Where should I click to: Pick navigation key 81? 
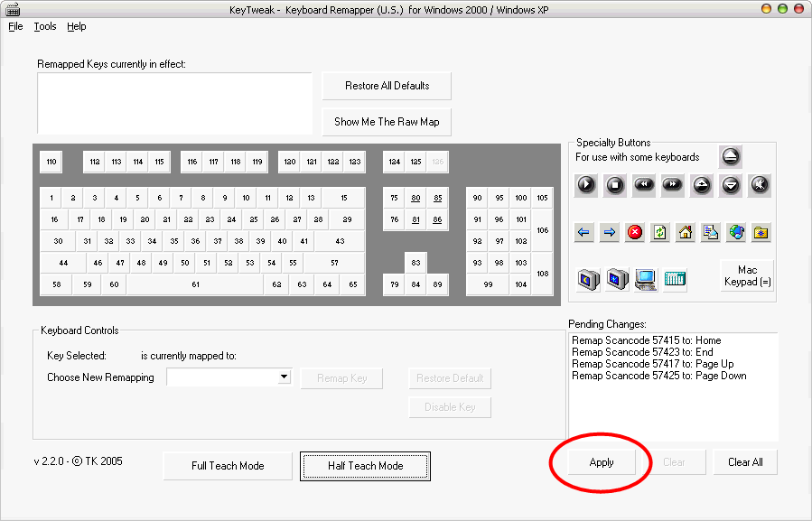coord(415,219)
